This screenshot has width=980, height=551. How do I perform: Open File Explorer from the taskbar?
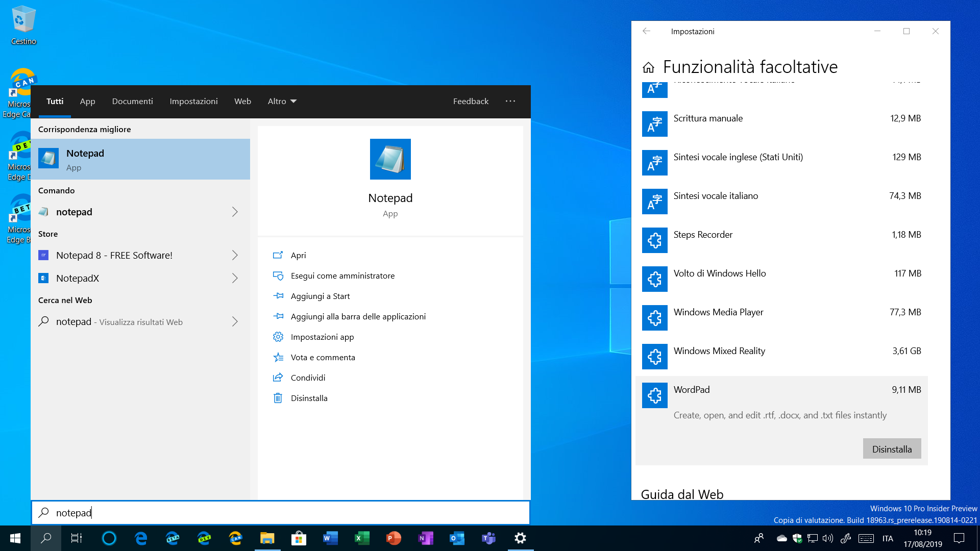[267, 538]
